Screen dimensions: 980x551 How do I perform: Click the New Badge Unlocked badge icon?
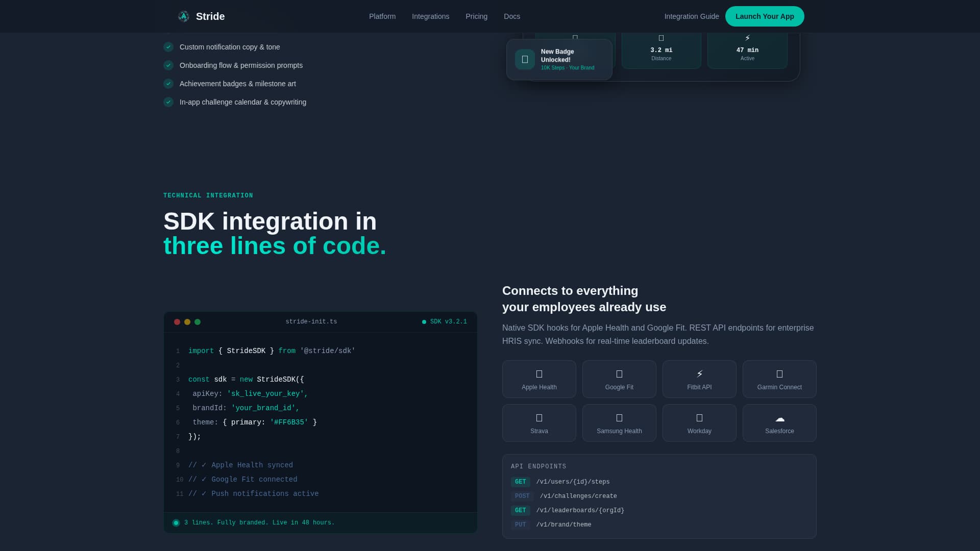click(525, 59)
